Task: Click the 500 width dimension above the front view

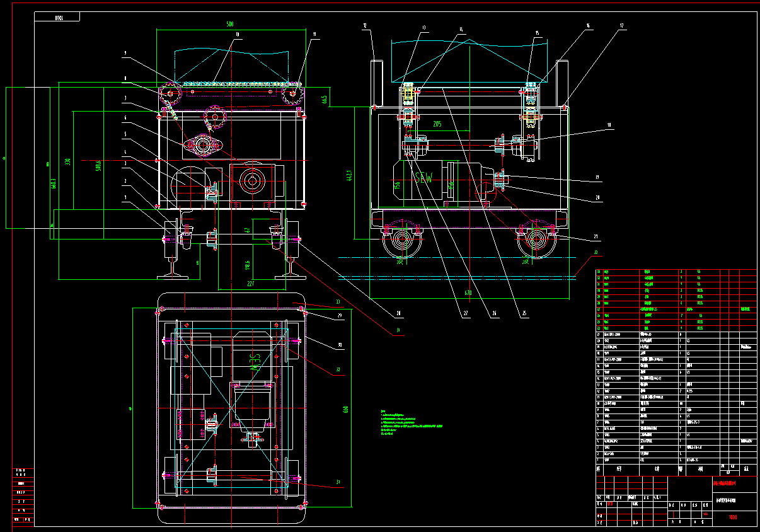Action: click(229, 24)
